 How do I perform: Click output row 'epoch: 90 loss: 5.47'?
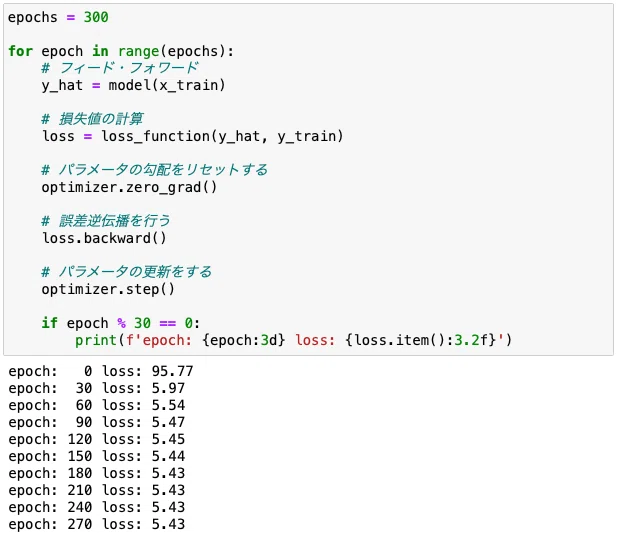pos(97,422)
